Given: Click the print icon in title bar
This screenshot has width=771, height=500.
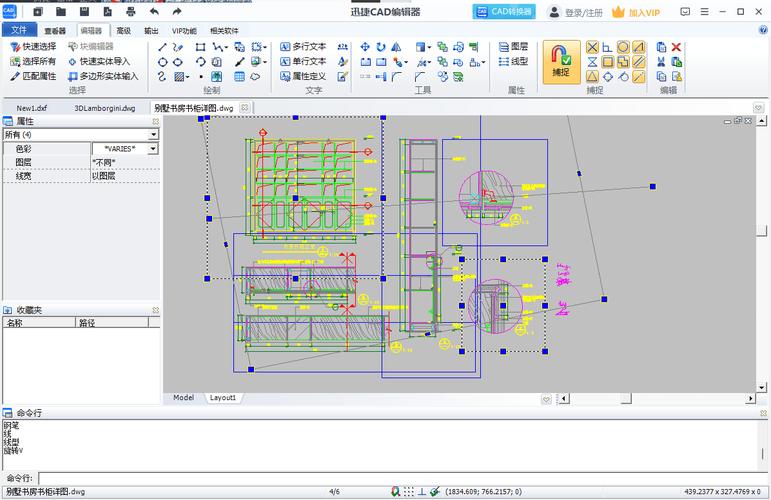Looking at the screenshot, I should pyautogui.click(x=131, y=12).
